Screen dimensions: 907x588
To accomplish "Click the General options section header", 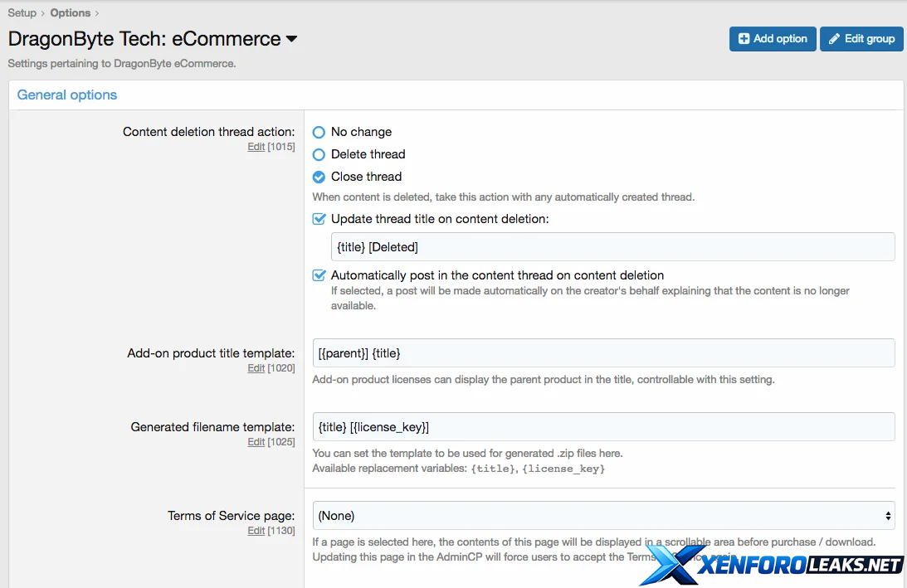I will pyautogui.click(x=67, y=95).
